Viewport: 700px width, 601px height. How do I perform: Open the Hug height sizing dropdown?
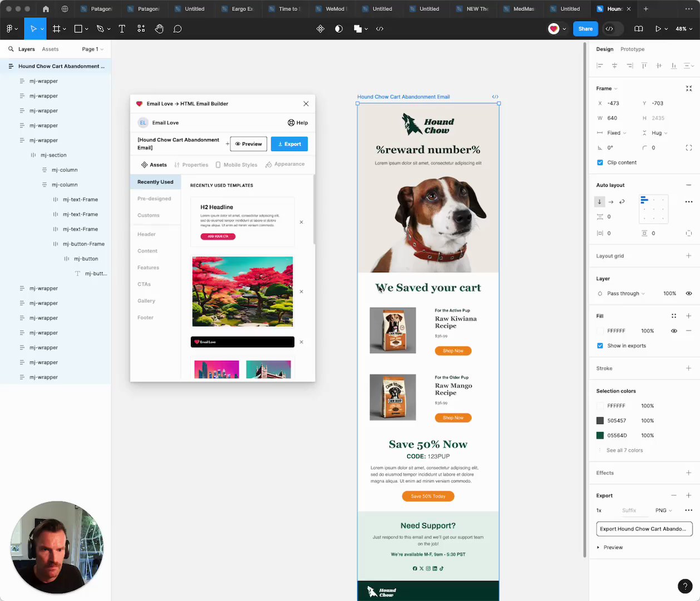(x=659, y=133)
